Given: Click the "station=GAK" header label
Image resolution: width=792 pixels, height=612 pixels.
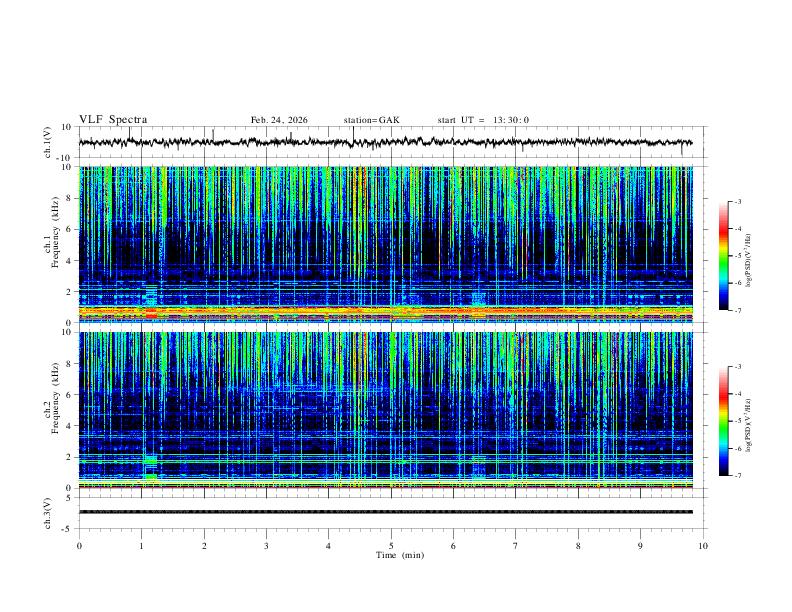Looking at the screenshot, I should [x=371, y=120].
